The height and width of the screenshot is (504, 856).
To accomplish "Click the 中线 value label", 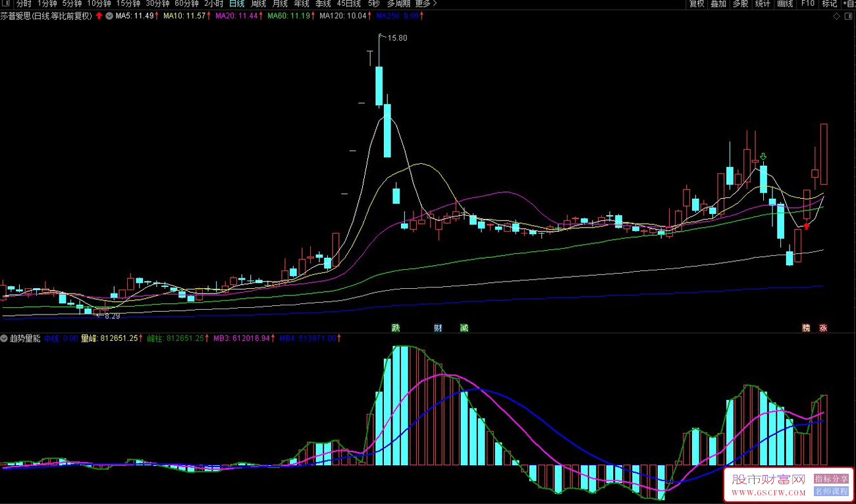I will click(61, 338).
